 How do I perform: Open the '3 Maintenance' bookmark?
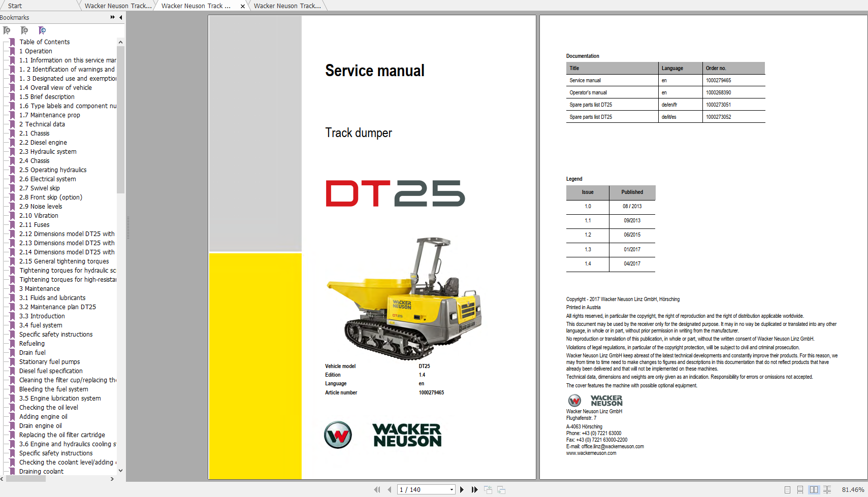click(40, 288)
